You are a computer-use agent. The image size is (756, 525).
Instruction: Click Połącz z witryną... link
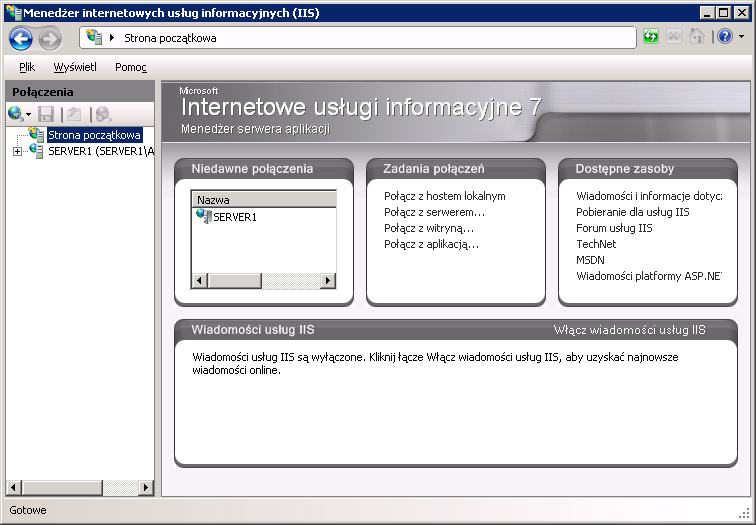(429, 228)
